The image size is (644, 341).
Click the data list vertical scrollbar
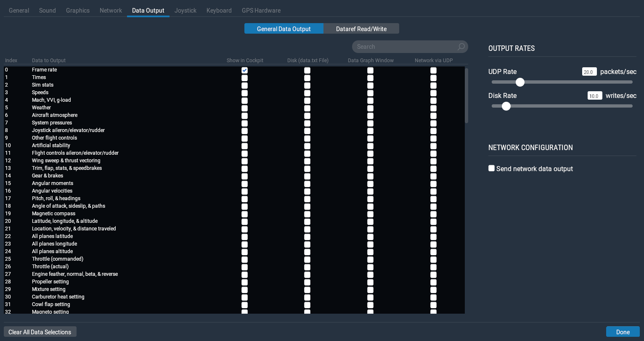point(466,96)
